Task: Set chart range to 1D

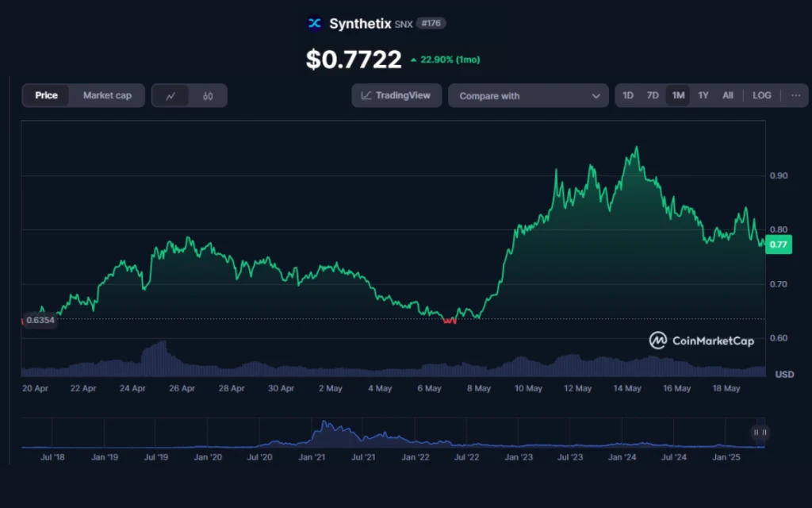Action: point(628,95)
